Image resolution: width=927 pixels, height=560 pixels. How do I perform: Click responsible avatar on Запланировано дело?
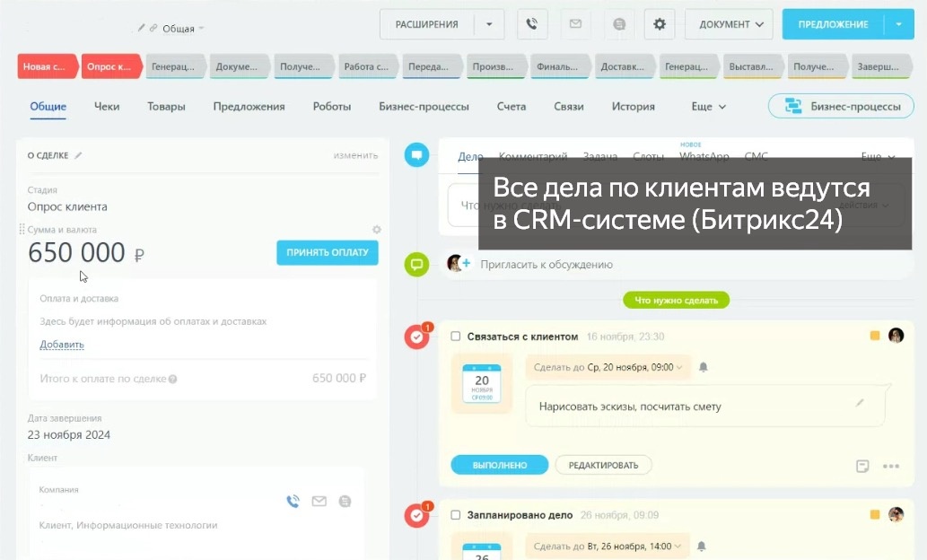[896, 514]
